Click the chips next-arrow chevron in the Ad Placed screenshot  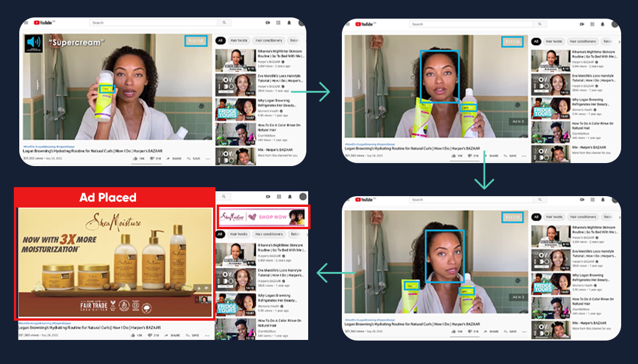point(306,234)
